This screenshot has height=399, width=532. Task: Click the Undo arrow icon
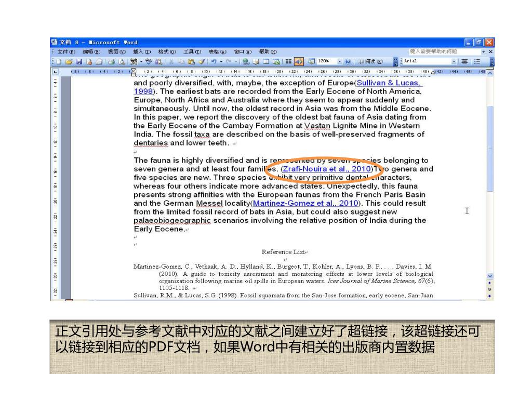(214, 62)
